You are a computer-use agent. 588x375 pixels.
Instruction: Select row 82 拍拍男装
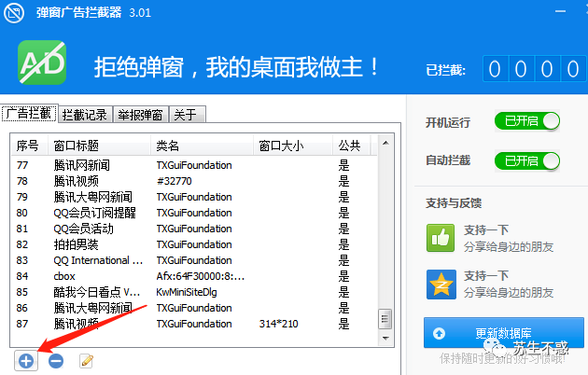194,244
